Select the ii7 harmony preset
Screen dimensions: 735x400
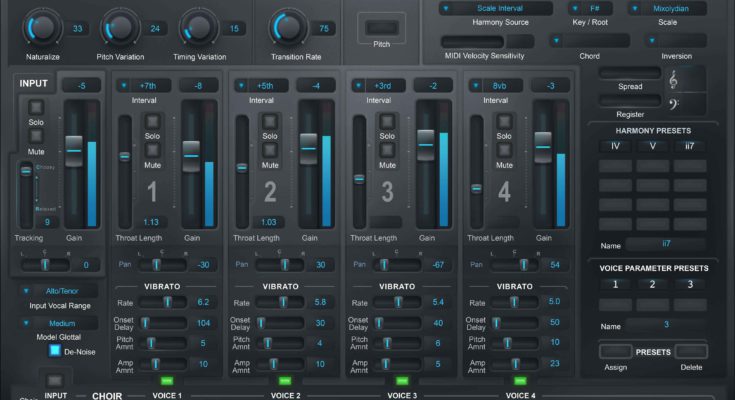pos(689,147)
